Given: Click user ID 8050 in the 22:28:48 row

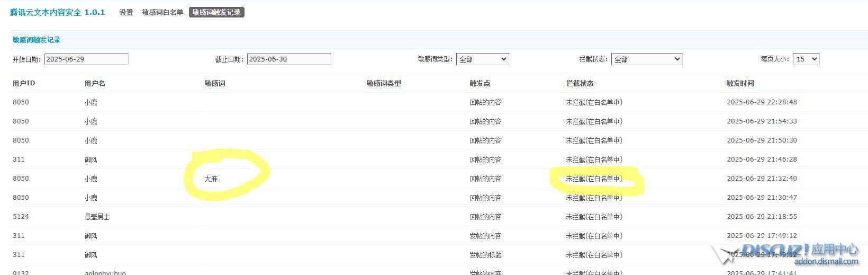Looking at the screenshot, I should pyautogui.click(x=21, y=102).
